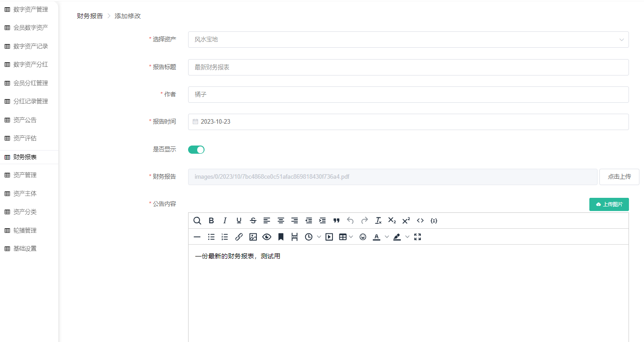Toggle the preview eye icon

pyautogui.click(x=267, y=237)
